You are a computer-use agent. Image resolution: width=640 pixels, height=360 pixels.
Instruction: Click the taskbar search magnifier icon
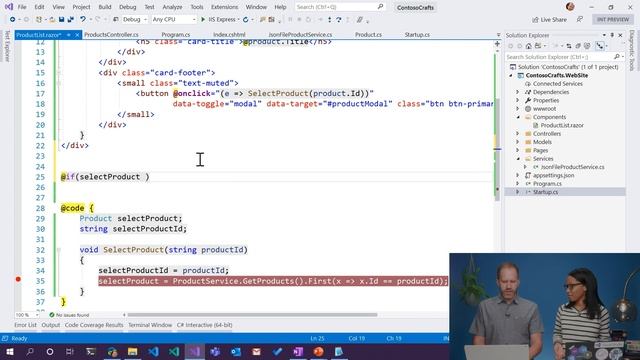point(30,351)
